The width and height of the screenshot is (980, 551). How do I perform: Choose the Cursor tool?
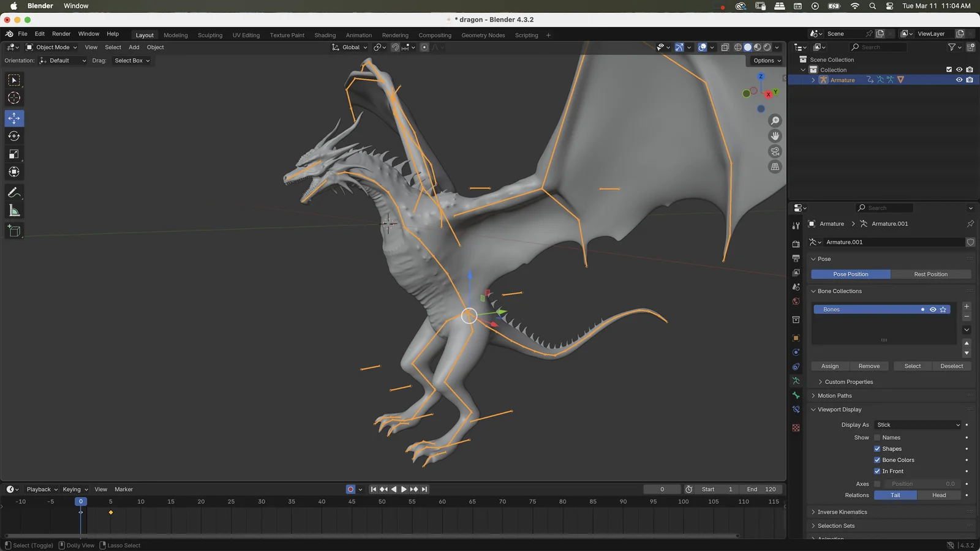[14, 98]
